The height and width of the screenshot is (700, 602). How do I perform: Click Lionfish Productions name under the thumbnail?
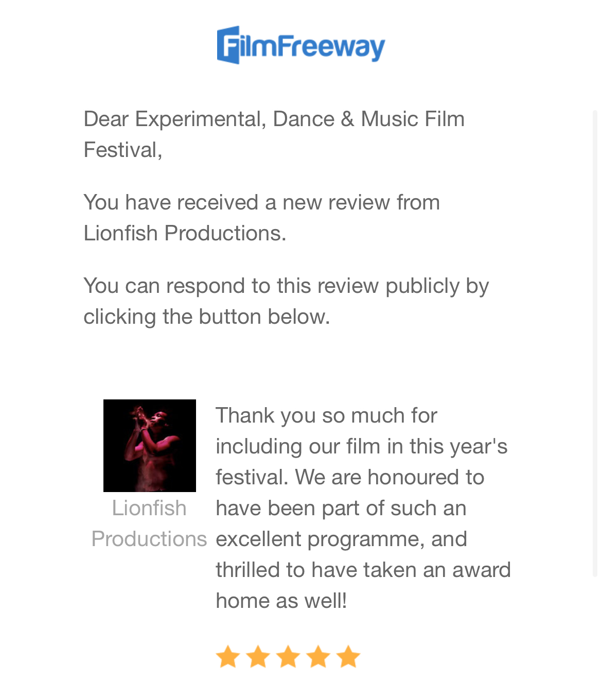pos(149,523)
